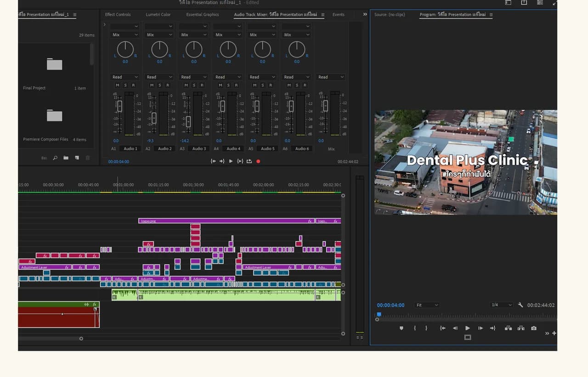Mute the Audio 1 track
Viewport: 588px width, 377px height.
click(118, 85)
